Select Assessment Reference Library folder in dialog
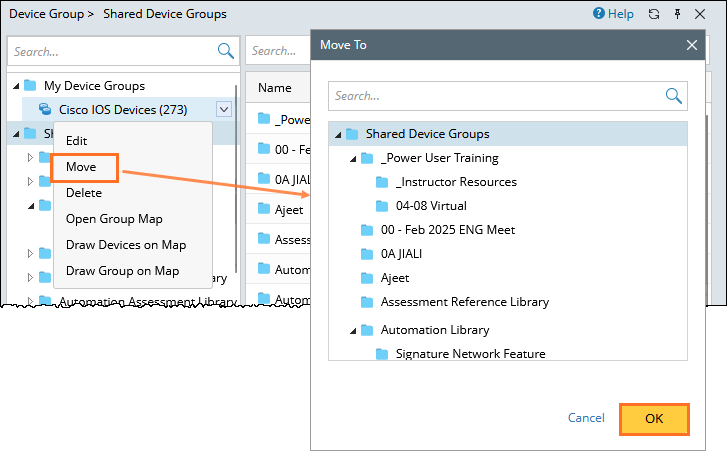 coord(464,302)
